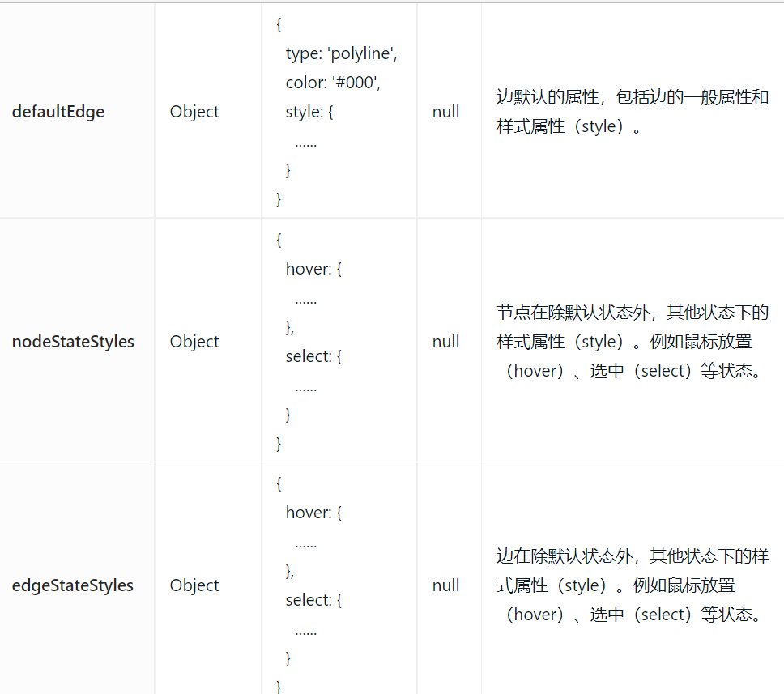Select the null value for nodeStateStyles
784x694 pixels.
tap(445, 341)
